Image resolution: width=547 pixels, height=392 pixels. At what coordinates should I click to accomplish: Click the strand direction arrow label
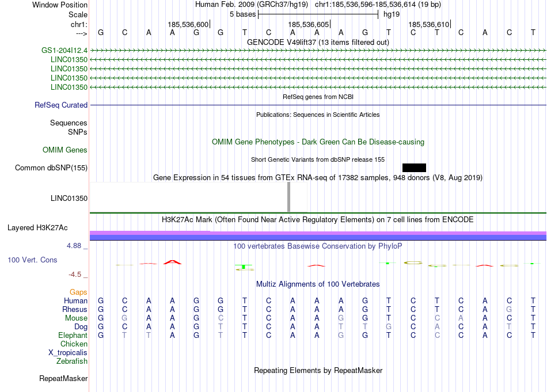click(81, 33)
